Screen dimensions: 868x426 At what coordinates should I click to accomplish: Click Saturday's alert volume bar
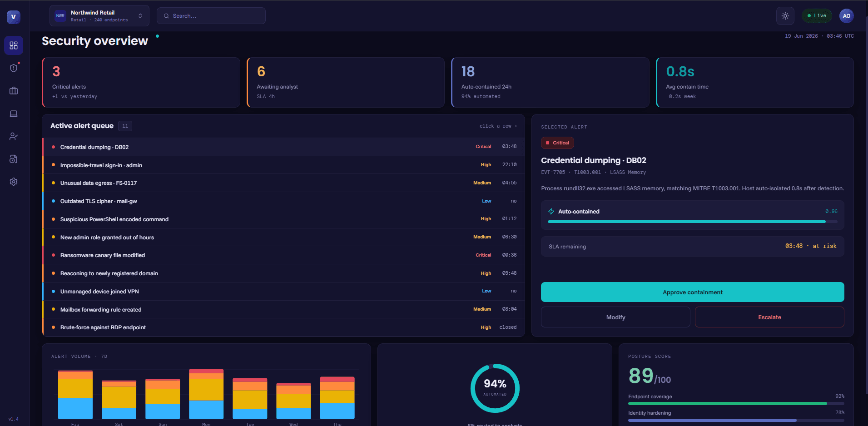119,400
